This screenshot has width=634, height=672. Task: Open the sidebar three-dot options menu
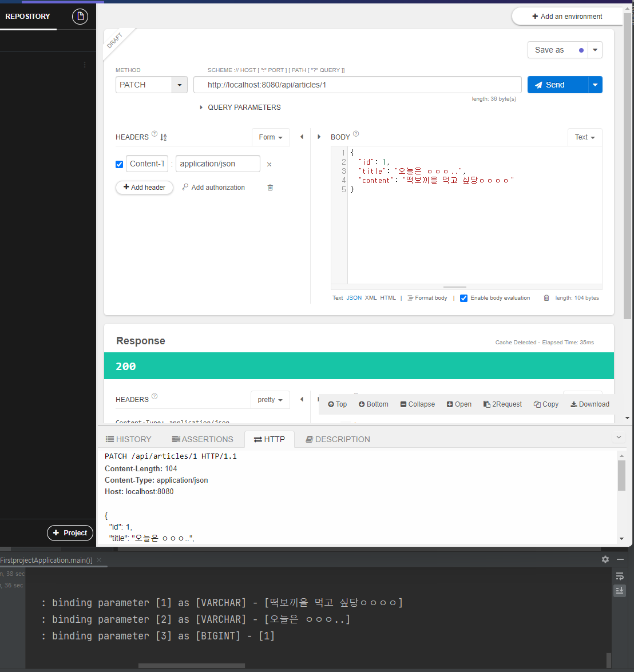pos(85,65)
